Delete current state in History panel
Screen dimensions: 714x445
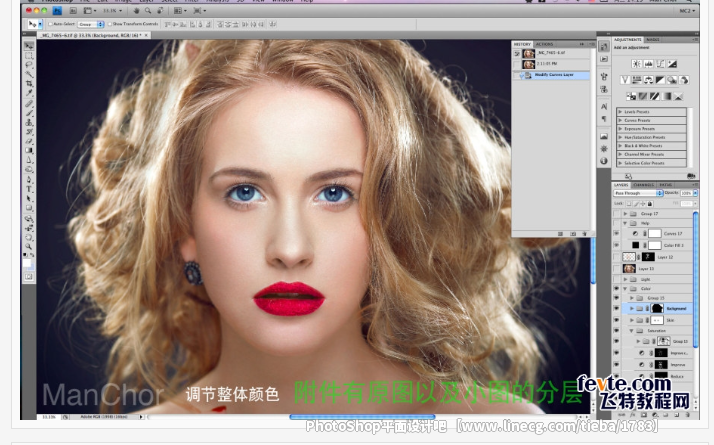tap(584, 234)
